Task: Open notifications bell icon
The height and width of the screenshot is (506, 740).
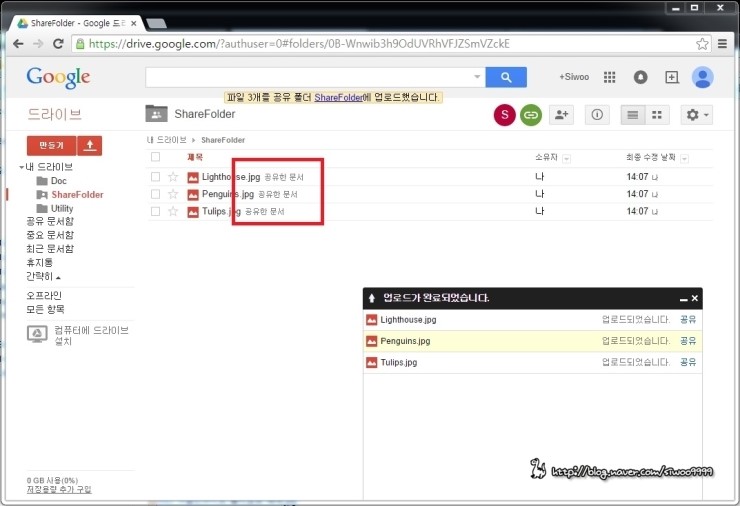Action: (x=640, y=77)
